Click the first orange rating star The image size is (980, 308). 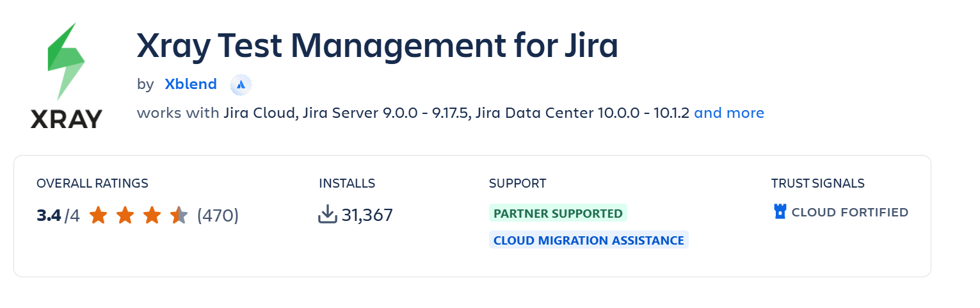pos(98,215)
